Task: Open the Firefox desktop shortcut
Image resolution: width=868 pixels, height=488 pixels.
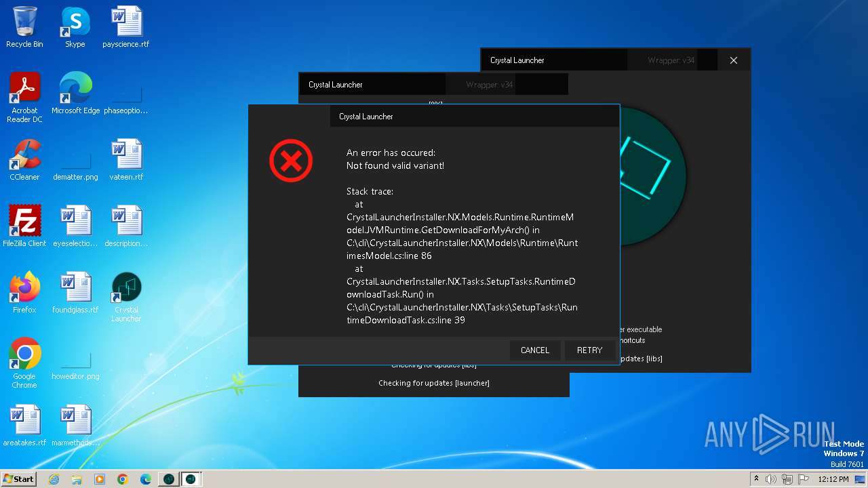Action: pos(24,293)
